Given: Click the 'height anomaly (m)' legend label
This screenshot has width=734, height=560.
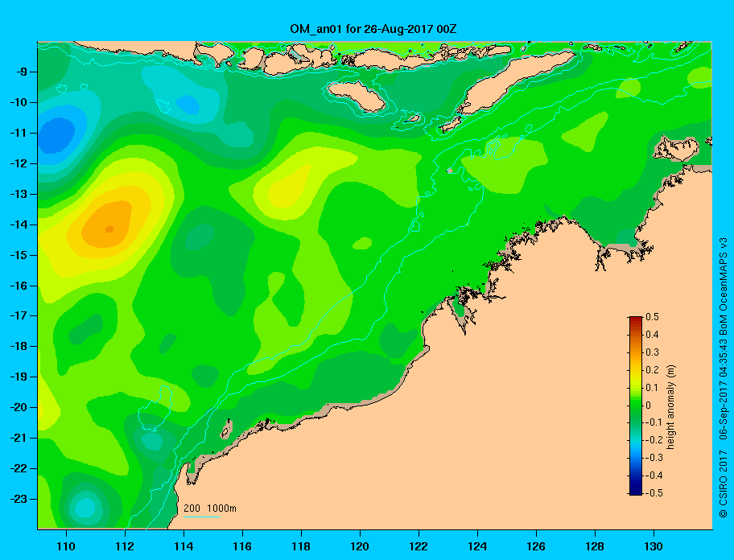Looking at the screenshot, I should pos(670,406).
